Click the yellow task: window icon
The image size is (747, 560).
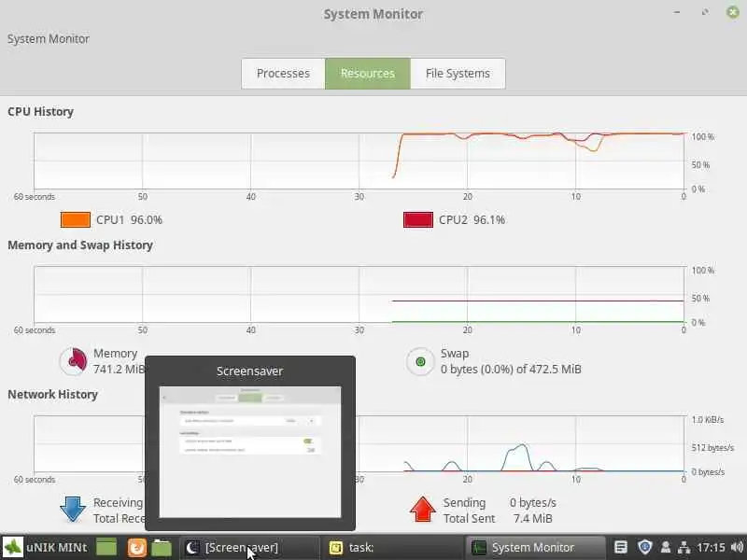pos(336,548)
